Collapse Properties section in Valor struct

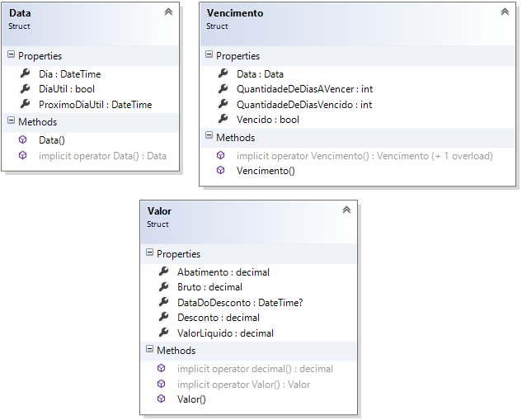point(149,253)
